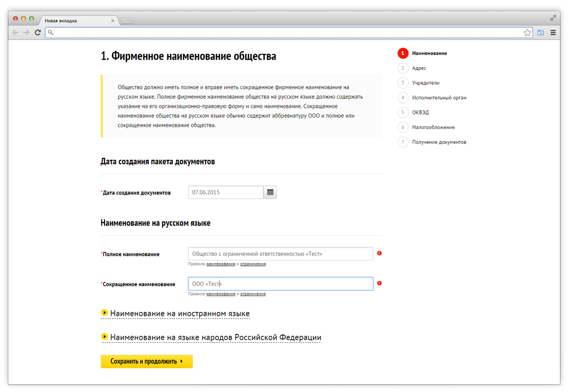The width and height of the screenshot is (568, 392).
Task: Minimize window with yellow button
Action: point(24,18)
